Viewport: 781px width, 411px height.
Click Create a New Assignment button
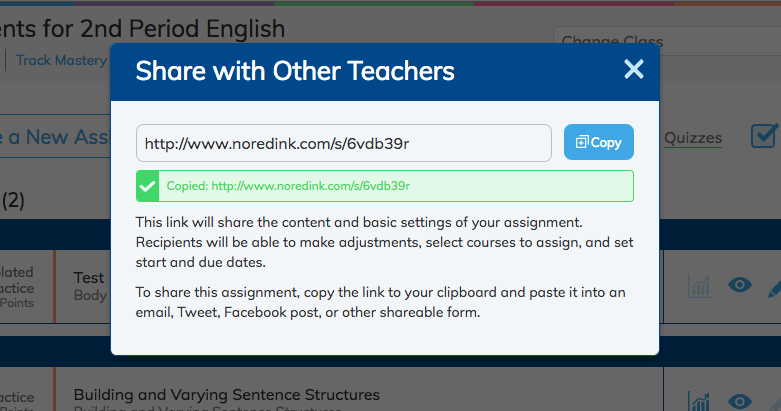point(55,137)
